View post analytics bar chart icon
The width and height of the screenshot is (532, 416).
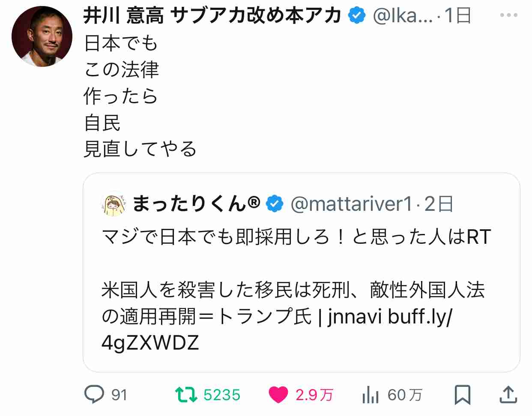[x=370, y=395]
